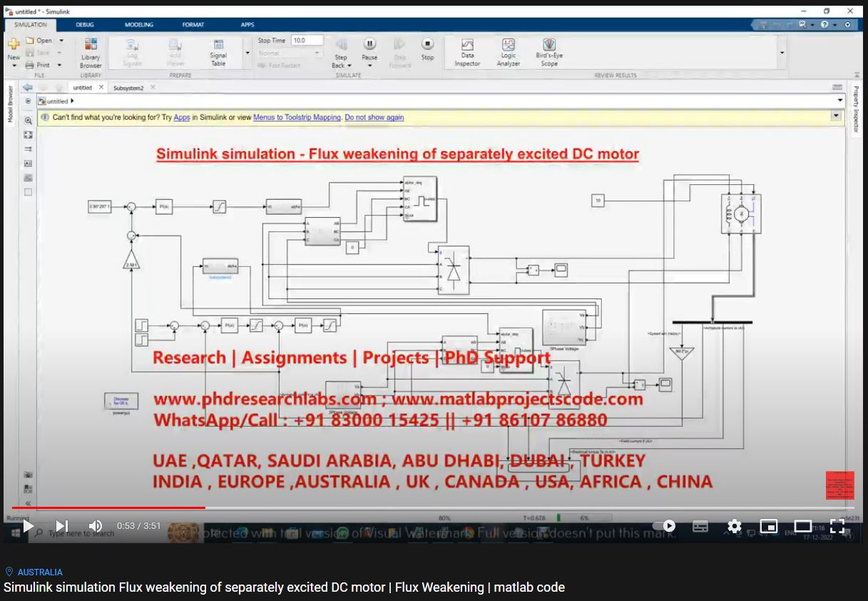The width and height of the screenshot is (868, 601).
Task: Open the ribbon Help question mark
Action: coord(824,24)
